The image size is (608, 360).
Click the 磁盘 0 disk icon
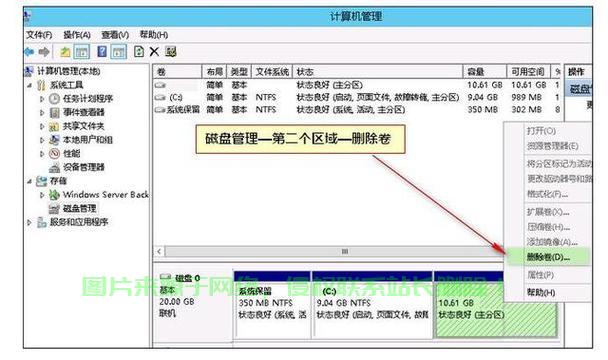pos(166,277)
